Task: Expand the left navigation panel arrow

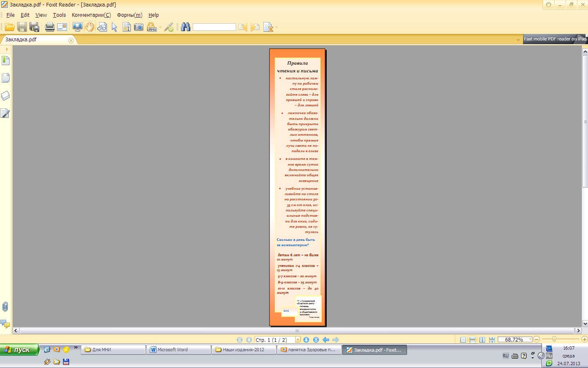Action: click(x=7, y=49)
